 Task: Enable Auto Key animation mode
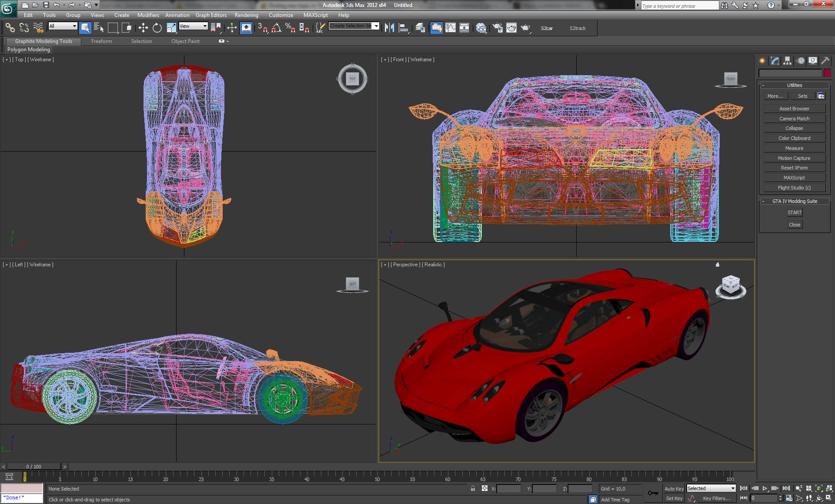coord(674,488)
